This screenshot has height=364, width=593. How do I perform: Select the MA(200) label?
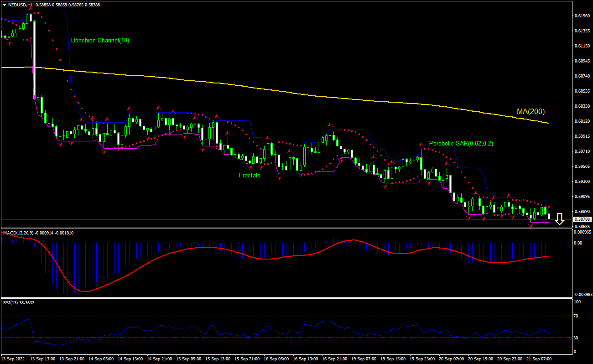click(x=531, y=111)
